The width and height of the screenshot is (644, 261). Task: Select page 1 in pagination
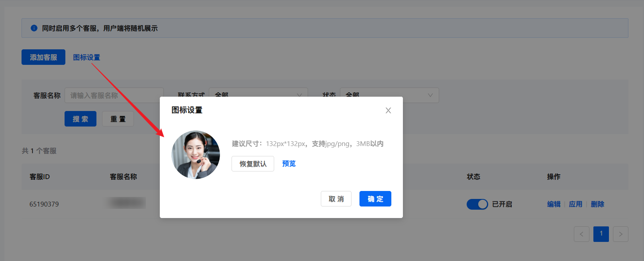601,234
